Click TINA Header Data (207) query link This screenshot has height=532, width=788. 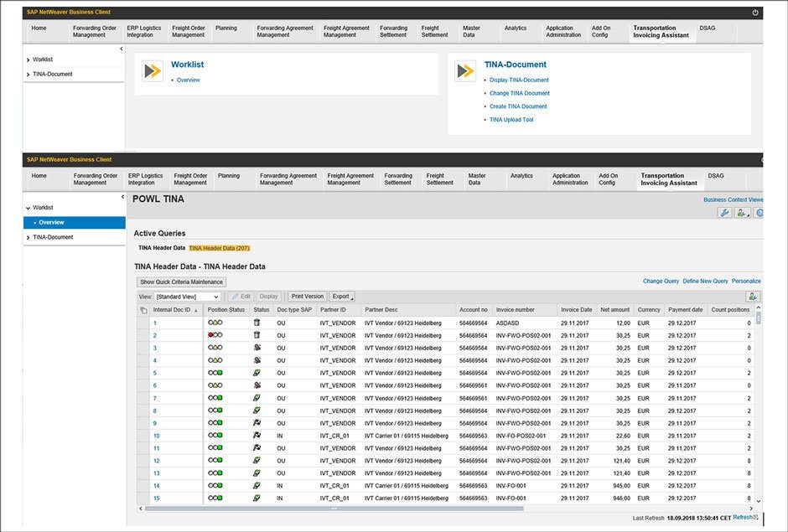pyautogui.click(x=219, y=248)
